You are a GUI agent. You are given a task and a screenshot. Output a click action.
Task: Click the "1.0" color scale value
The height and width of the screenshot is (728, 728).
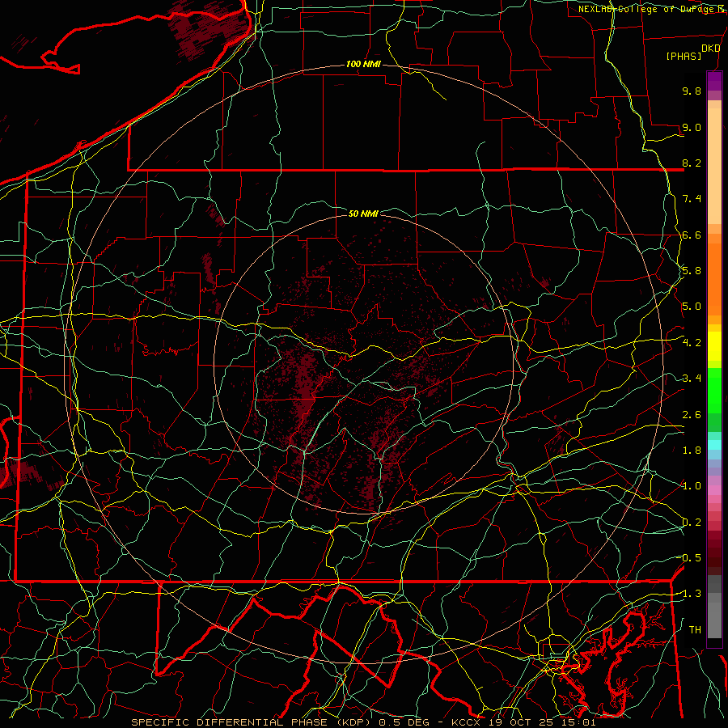[692, 486]
